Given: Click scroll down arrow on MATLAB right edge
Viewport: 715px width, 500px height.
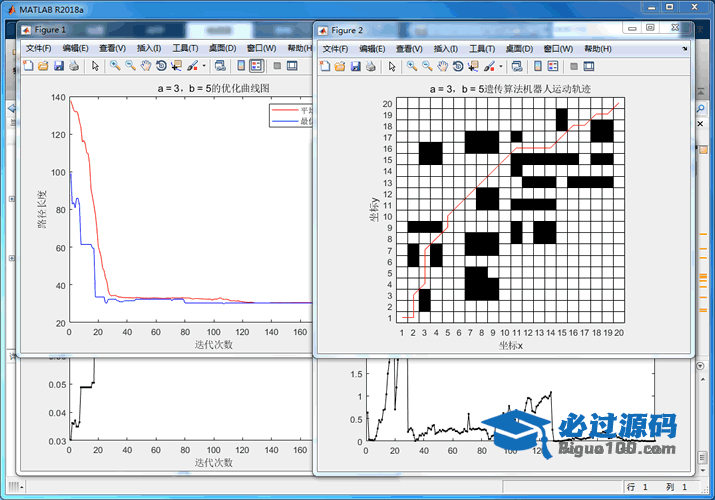Looking at the screenshot, I should (703, 470).
